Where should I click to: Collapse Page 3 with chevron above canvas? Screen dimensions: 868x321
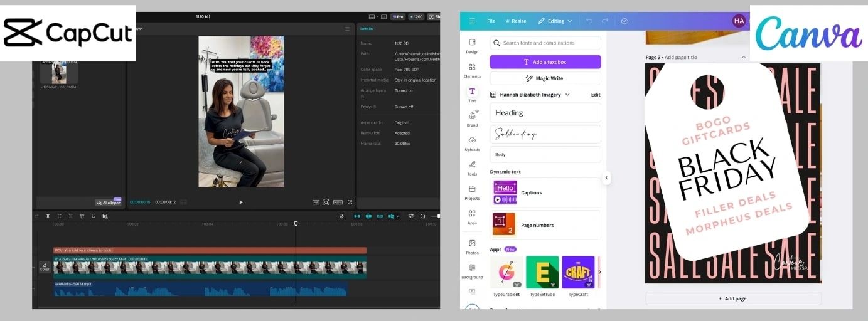click(744, 57)
